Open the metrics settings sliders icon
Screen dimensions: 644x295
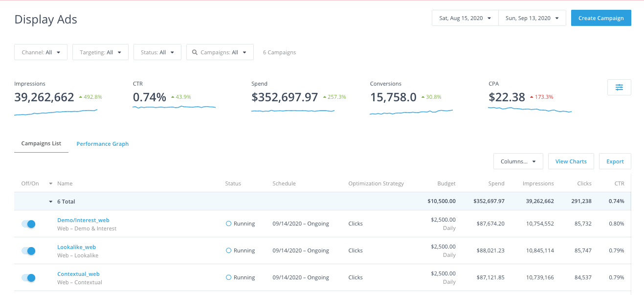pos(619,87)
